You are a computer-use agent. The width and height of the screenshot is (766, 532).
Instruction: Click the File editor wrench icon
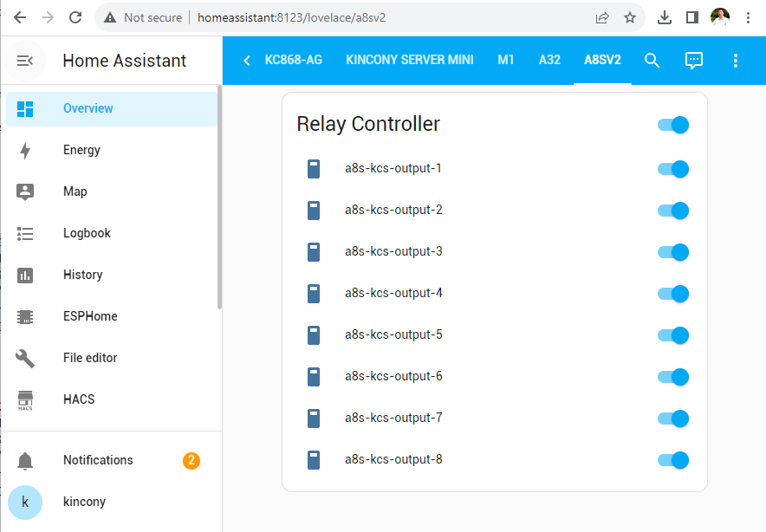click(25, 358)
